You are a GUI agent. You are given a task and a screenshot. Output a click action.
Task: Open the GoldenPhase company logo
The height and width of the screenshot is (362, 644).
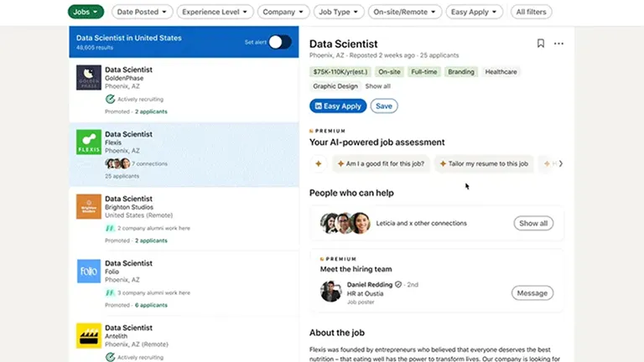(89, 78)
